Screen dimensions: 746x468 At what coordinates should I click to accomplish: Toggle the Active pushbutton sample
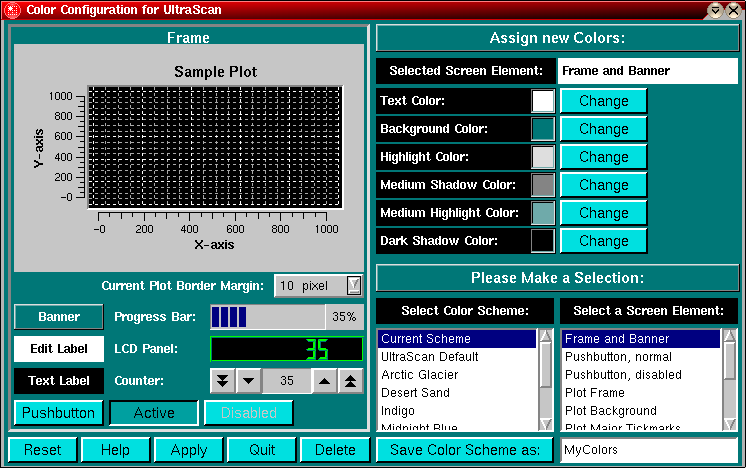click(154, 413)
